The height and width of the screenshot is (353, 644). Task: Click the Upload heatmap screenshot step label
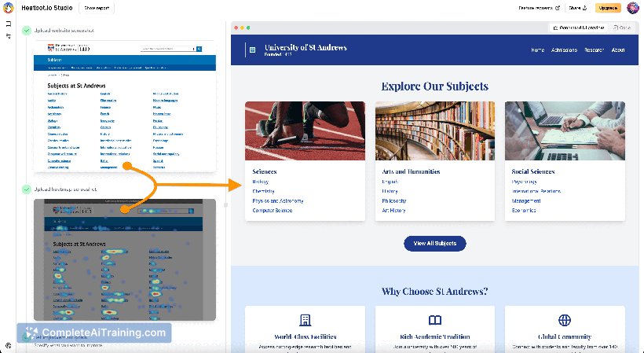click(x=66, y=189)
